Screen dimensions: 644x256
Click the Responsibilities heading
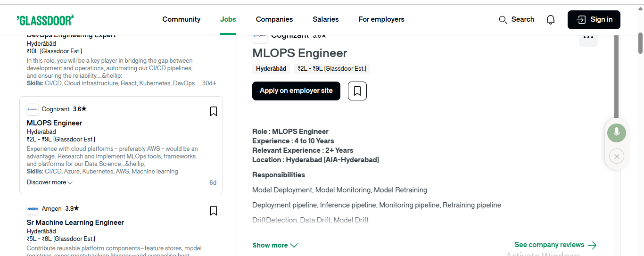pos(279,175)
